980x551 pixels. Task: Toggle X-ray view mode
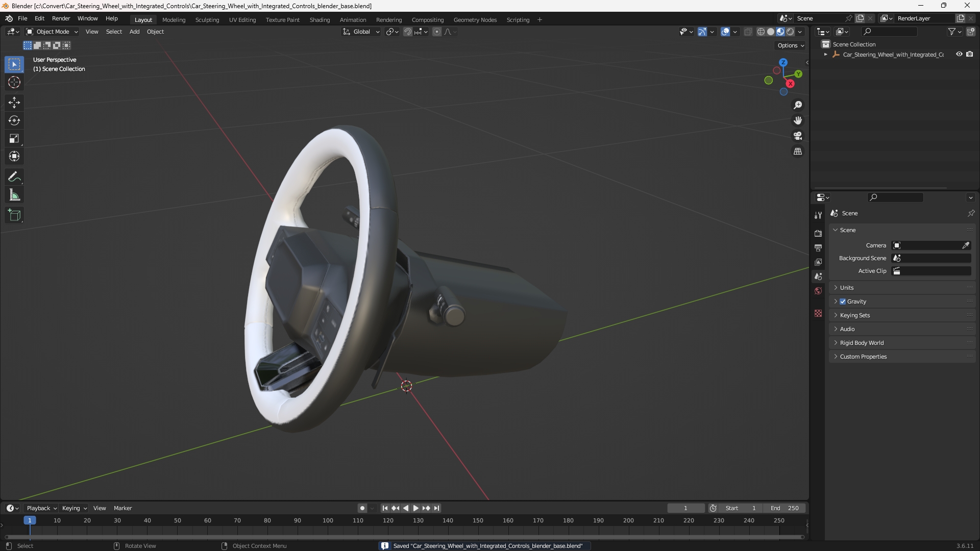pos(748,32)
